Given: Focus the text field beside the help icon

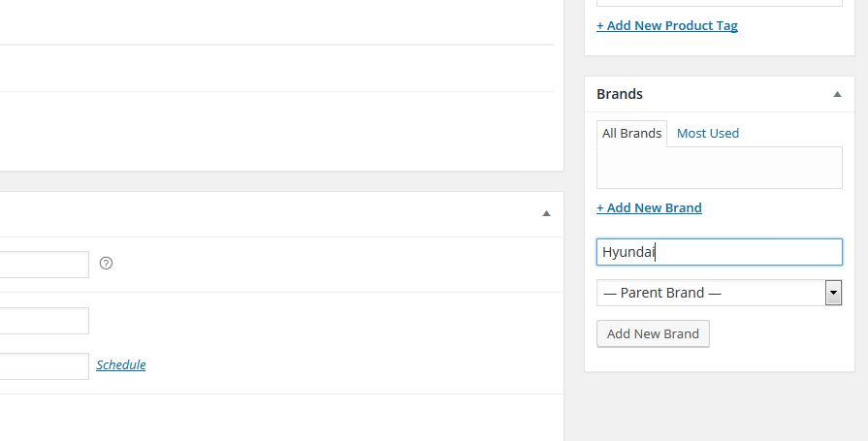Looking at the screenshot, I should point(45,265).
